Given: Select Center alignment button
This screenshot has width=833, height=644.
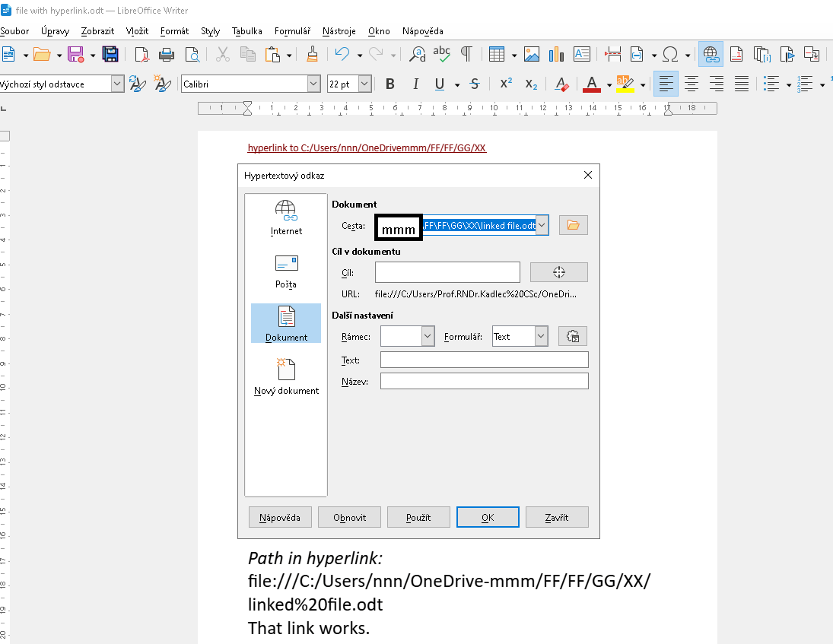Looking at the screenshot, I should (x=692, y=84).
